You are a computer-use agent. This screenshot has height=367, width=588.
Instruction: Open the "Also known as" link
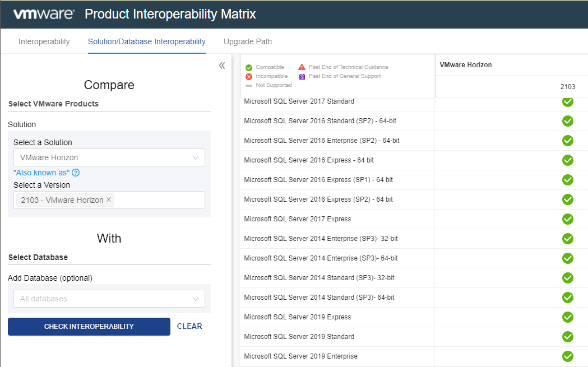41,173
